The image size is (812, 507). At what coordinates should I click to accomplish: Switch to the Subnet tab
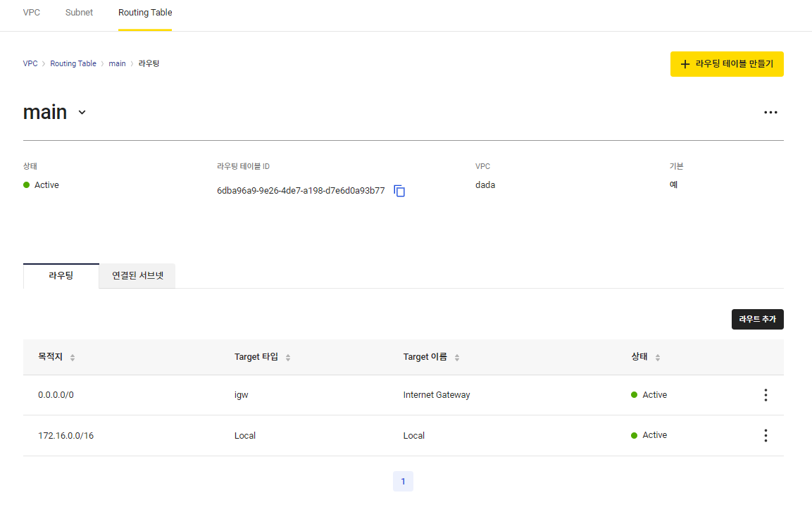(79, 13)
